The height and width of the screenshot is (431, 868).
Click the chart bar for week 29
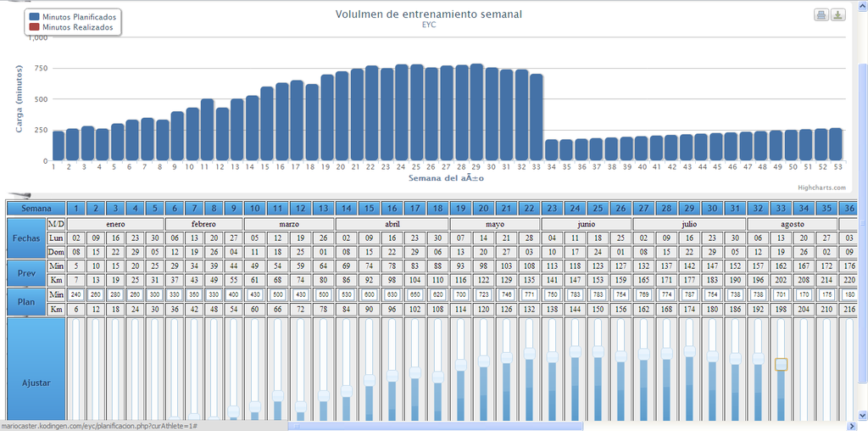click(476, 112)
